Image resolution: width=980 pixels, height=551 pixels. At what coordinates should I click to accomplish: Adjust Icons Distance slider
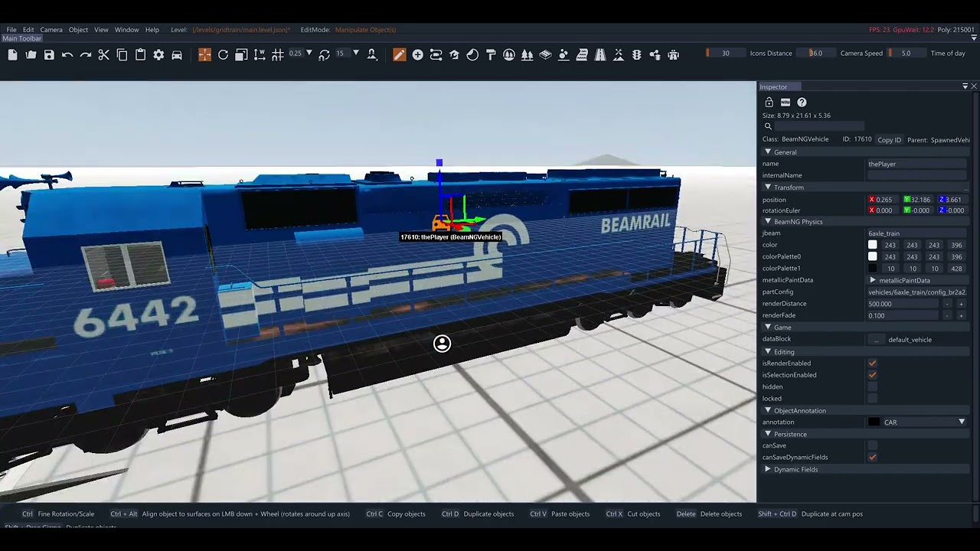[x=725, y=54]
